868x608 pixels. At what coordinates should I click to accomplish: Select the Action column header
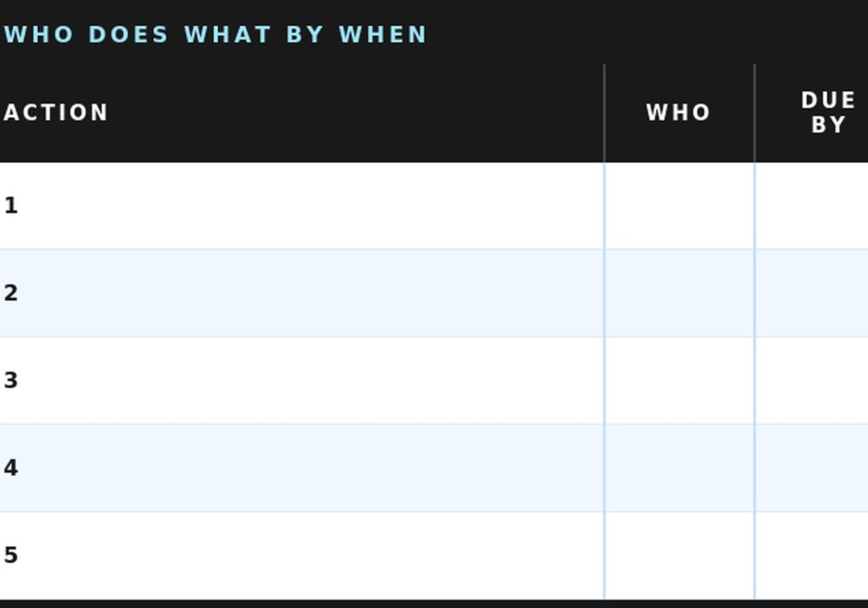(56, 113)
